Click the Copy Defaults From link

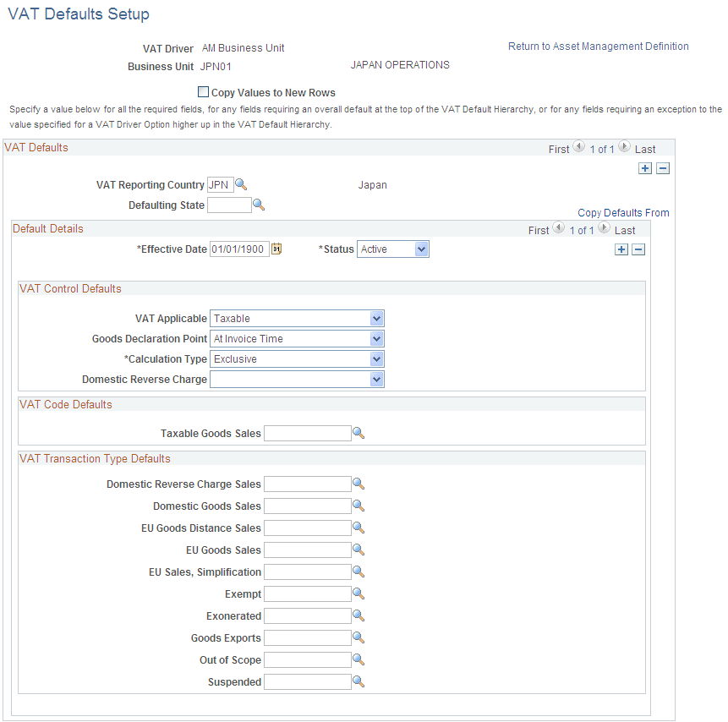pos(623,212)
